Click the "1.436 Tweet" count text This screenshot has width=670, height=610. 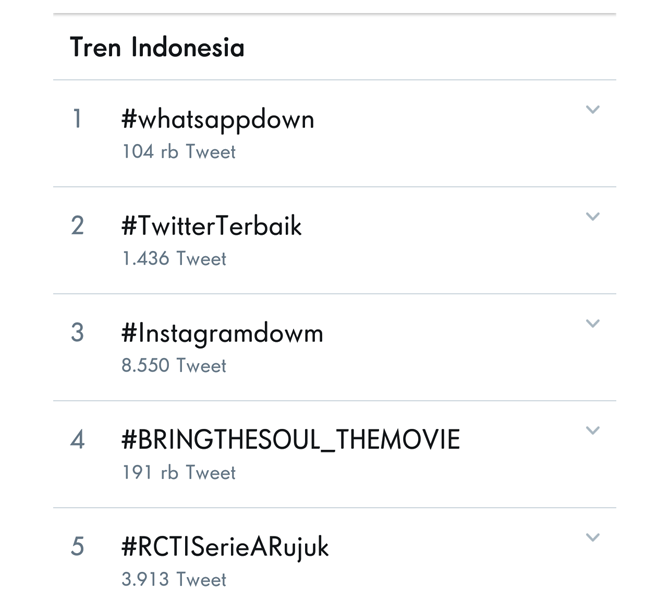[174, 259]
